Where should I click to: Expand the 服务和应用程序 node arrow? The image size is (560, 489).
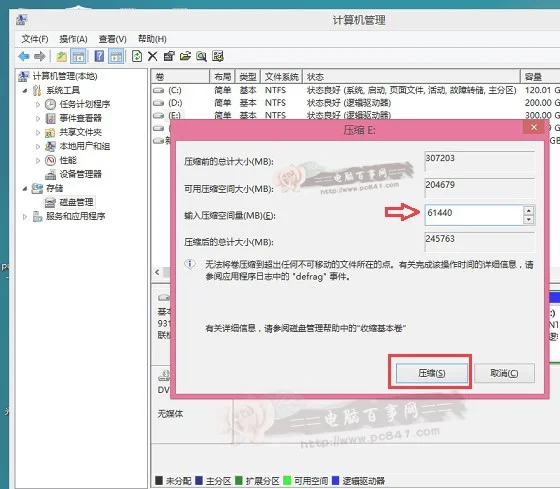coord(25,216)
